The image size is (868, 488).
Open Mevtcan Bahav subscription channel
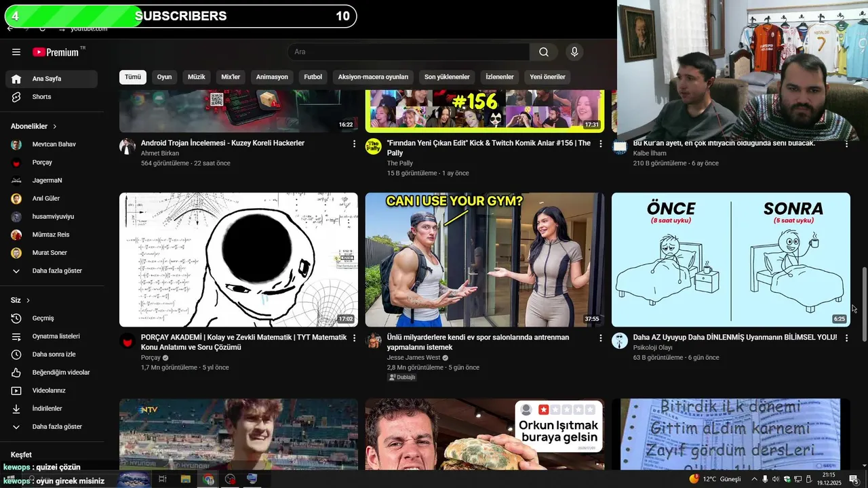pos(52,144)
